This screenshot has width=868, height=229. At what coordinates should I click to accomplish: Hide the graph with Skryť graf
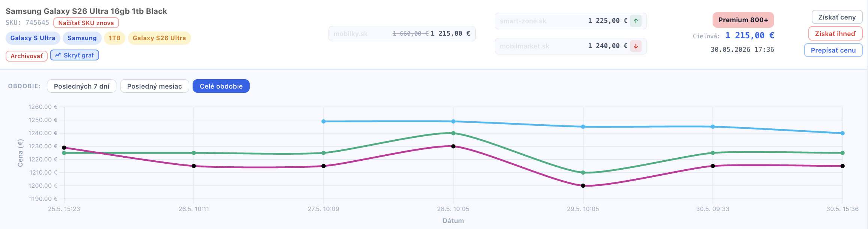[x=74, y=55]
